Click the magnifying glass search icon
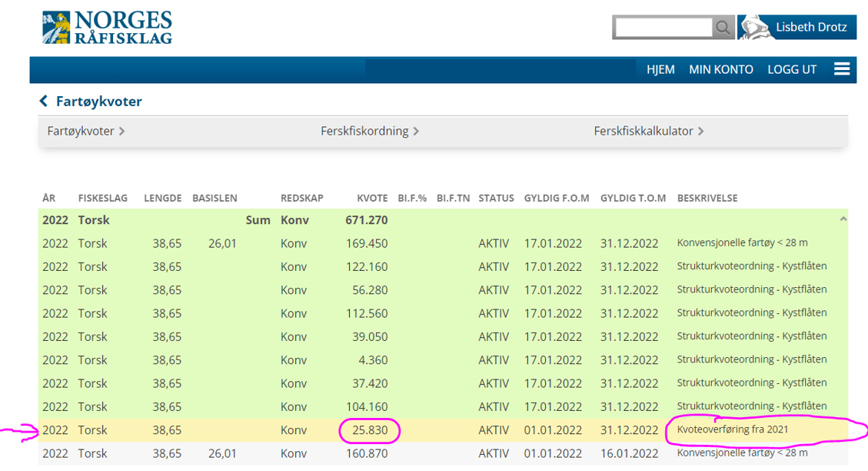Viewport: 868px width, 471px height. [x=723, y=28]
